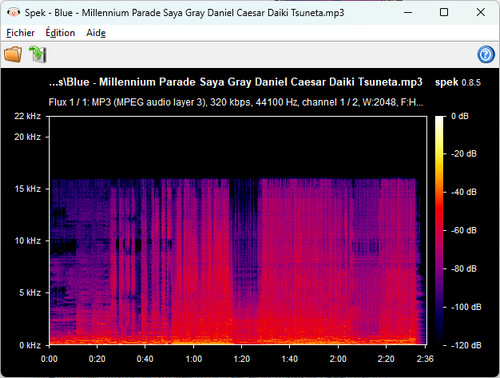The image size is (500, 378).
Task: Save spectrogram with the green arrow icon
Action: click(x=38, y=54)
